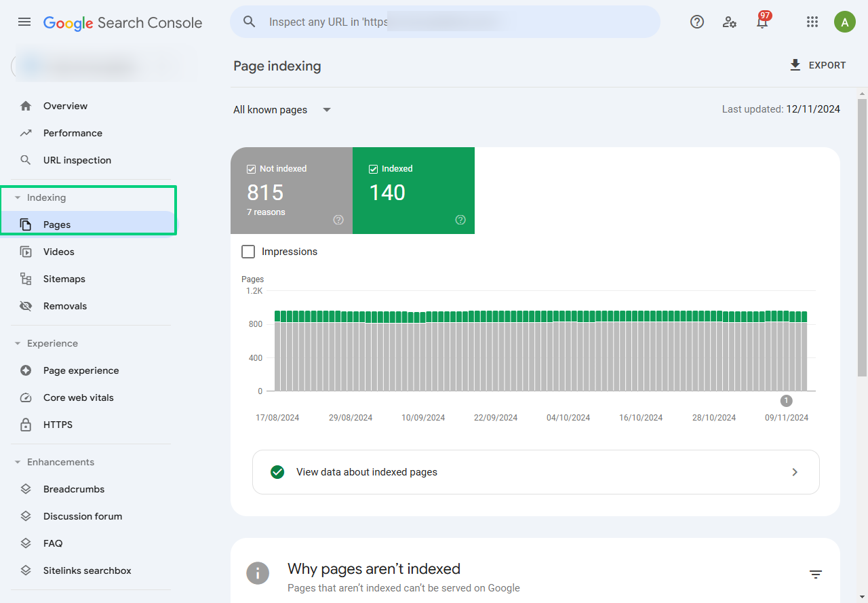Click the Google Search Console logo

coord(123,22)
